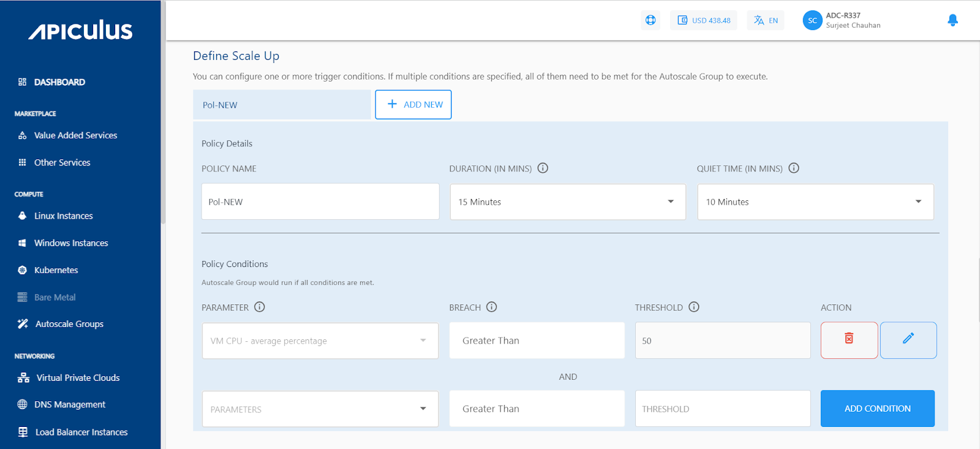This screenshot has width=980, height=449.
Task: Select the Pol-NEW policy tab
Action: click(x=282, y=105)
